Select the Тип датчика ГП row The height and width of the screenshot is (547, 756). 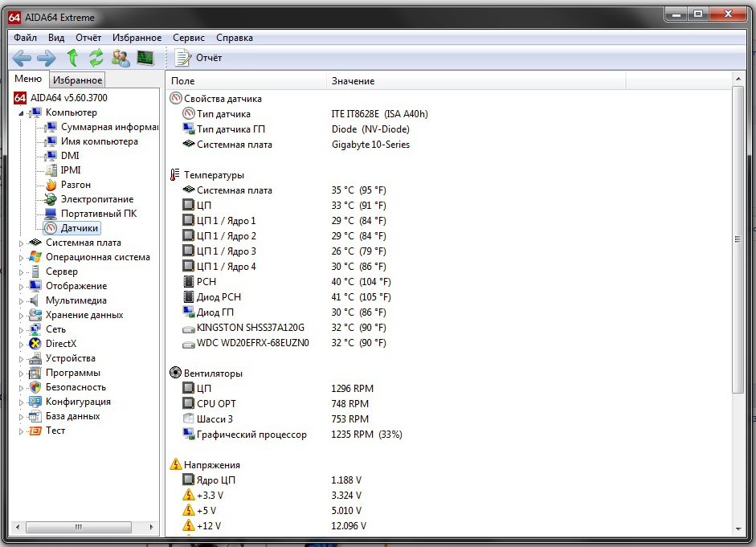coord(296,129)
